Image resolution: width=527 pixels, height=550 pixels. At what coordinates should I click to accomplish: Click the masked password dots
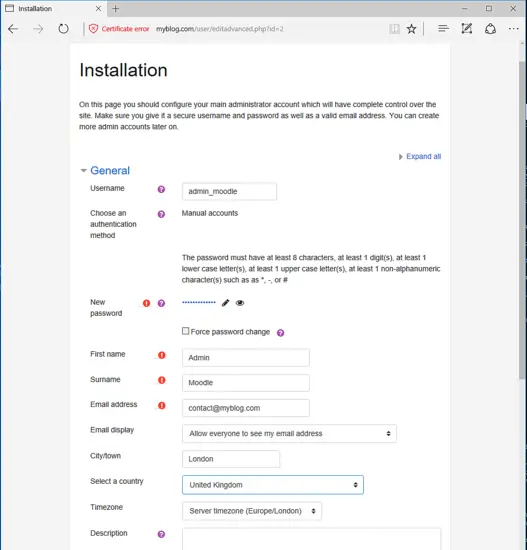click(199, 302)
